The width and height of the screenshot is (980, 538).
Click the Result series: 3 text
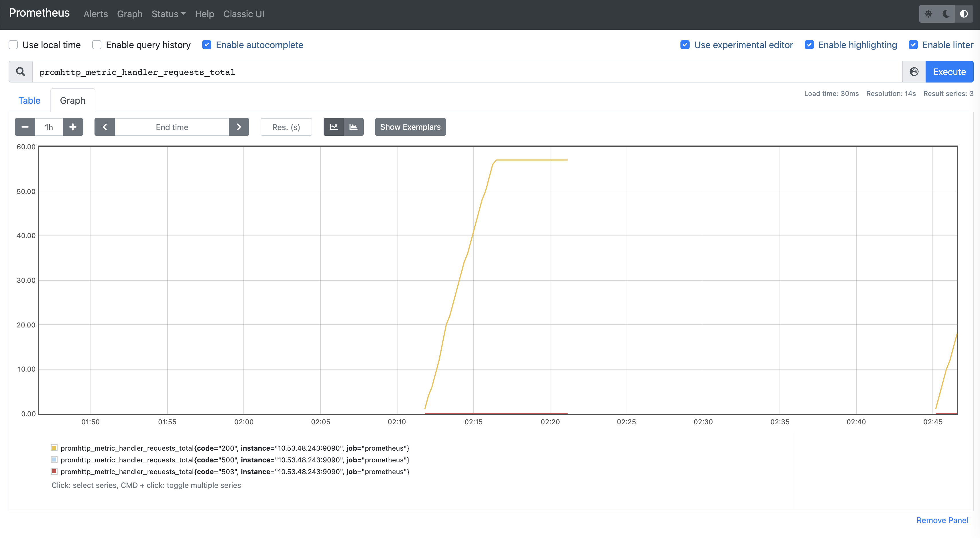pos(948,94)
